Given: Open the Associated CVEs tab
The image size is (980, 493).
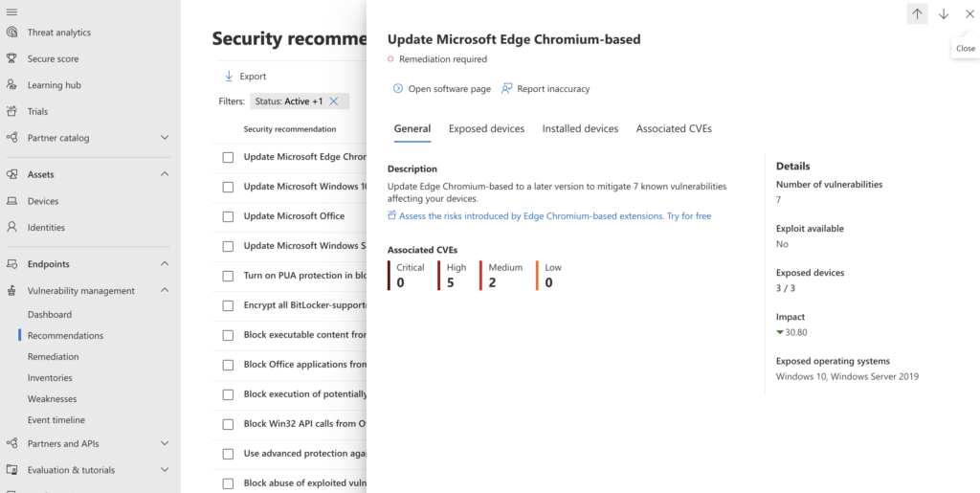Looking at the screenshot, I should pyautogui.click(x=674, y=128).
